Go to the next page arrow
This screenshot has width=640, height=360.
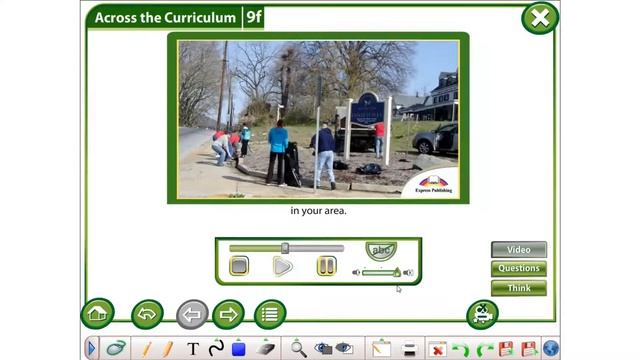pos(229,314)
